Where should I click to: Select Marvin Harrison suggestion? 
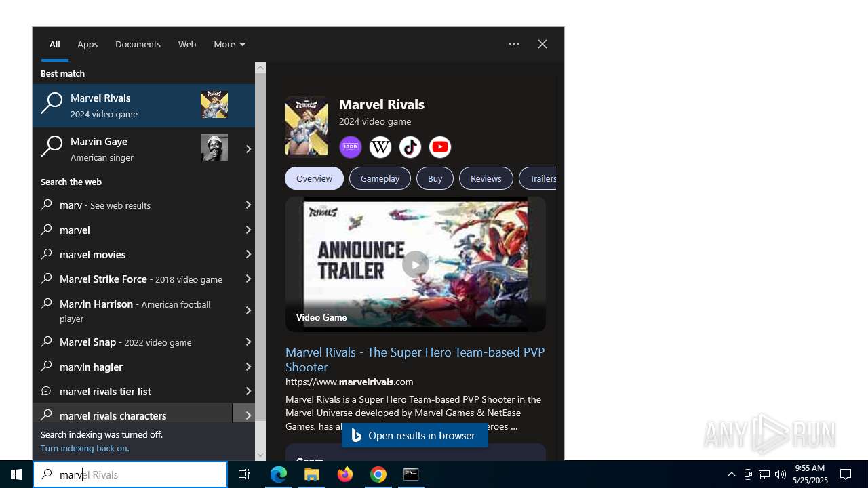point(132,310)
